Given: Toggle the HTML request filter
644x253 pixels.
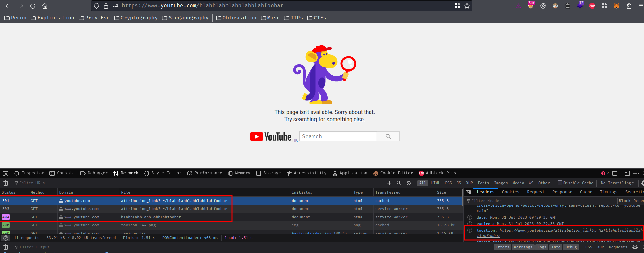Looking at the screenshot, I should click(x=436, y=183).
